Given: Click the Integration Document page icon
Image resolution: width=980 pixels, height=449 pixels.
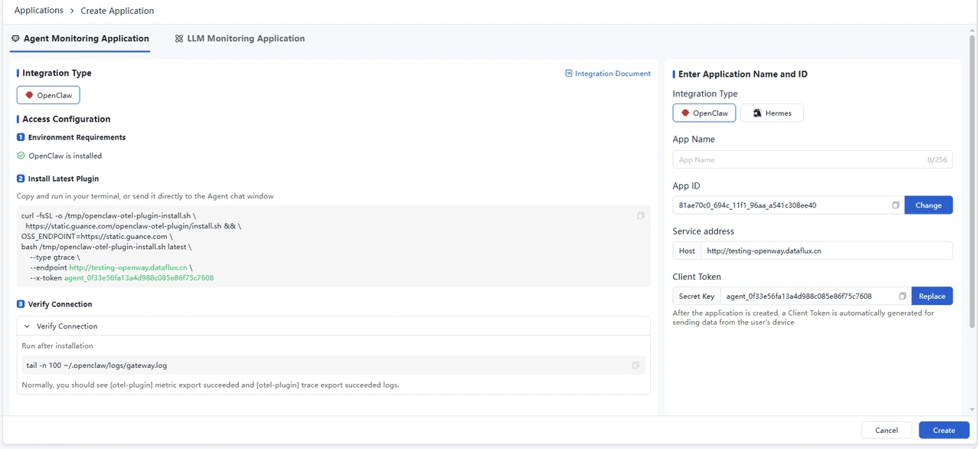Looking at the screenshot, I should pos(569,74).
